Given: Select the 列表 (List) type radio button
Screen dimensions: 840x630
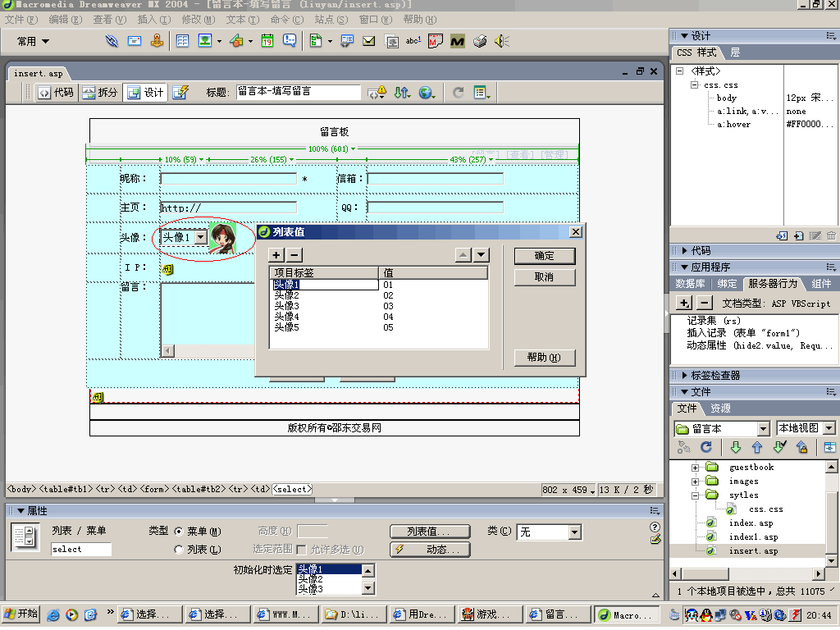Looking at the screenshot, I should point(179,550).
